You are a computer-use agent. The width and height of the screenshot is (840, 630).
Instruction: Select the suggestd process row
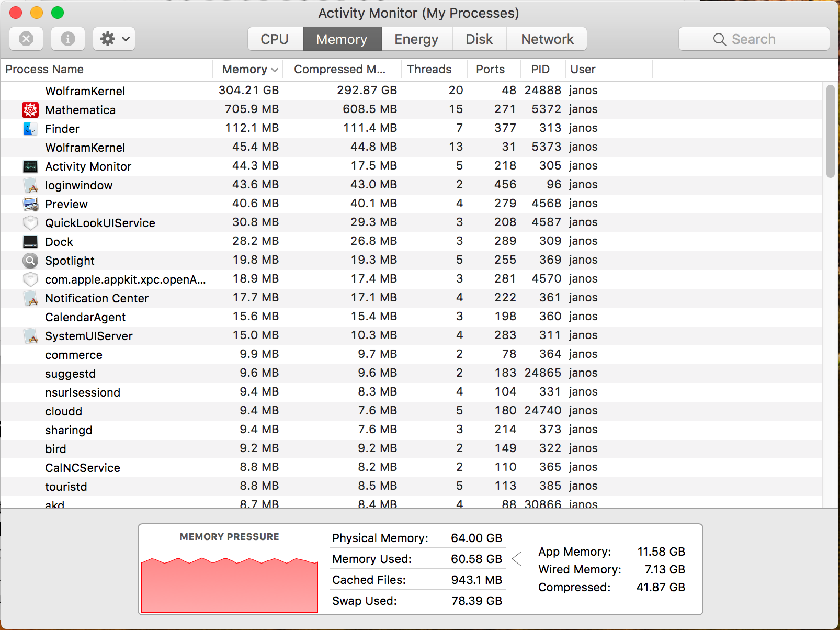[412, 373]
